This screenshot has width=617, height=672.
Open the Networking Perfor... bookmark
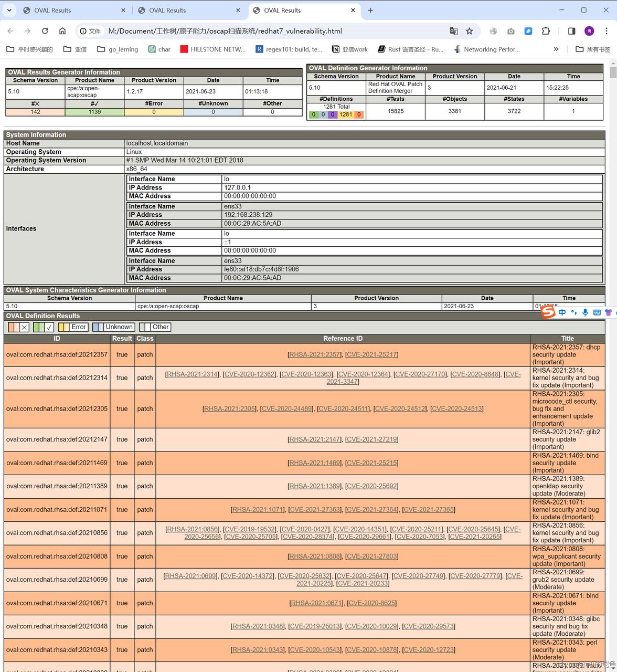click(486, 49)
